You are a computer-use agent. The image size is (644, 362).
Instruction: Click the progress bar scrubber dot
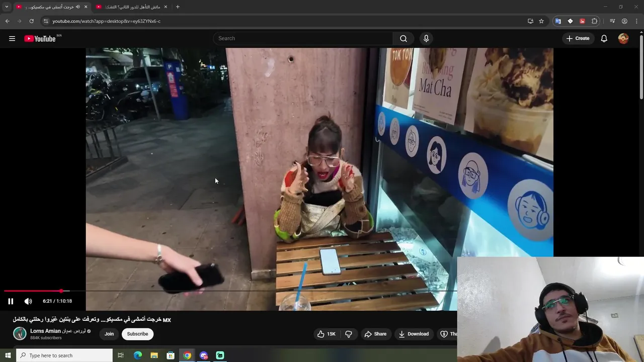click(x=61, y=291)
